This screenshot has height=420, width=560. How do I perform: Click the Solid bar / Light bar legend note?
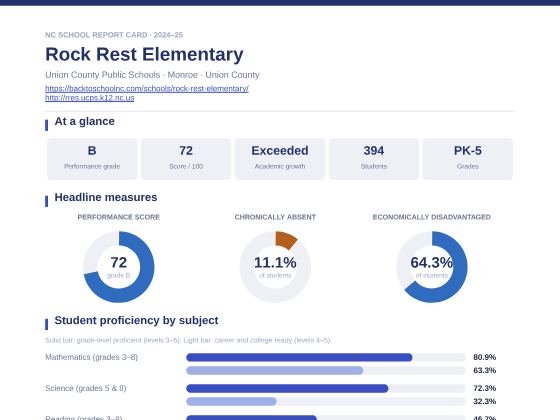point(188,340)
